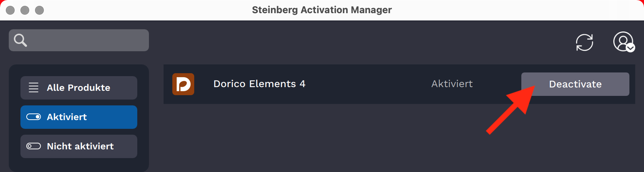Refresh licenses with the circular arrows icon
The width and height of the screenshot is (644, 172).
click(x=584, y=42)
